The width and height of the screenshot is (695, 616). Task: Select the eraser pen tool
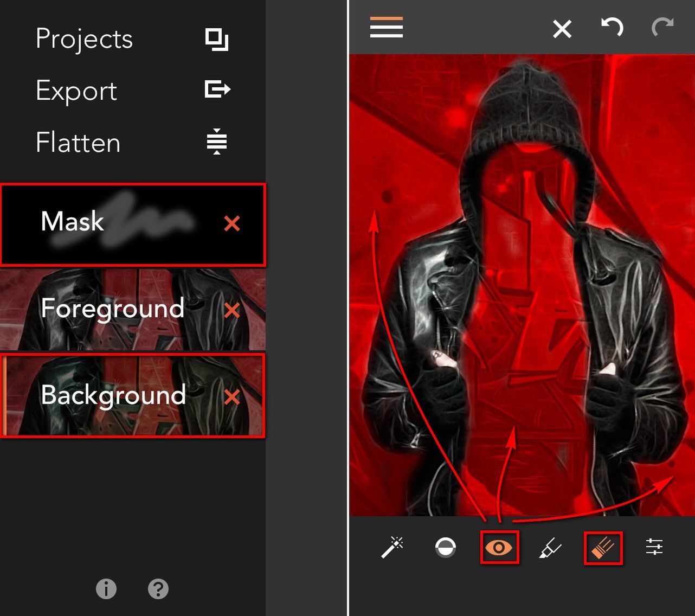coord(550,548)
